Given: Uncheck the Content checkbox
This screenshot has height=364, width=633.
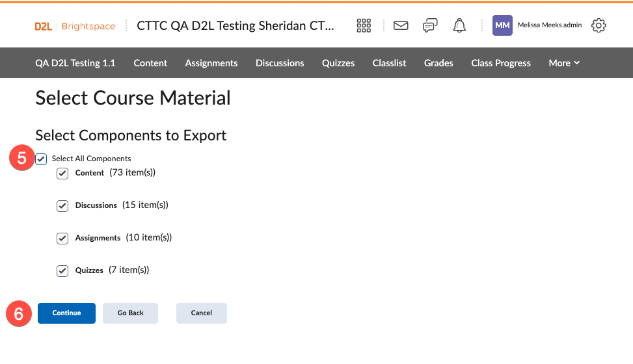Looking at the screenshot, I should click(x=62, y=174).
